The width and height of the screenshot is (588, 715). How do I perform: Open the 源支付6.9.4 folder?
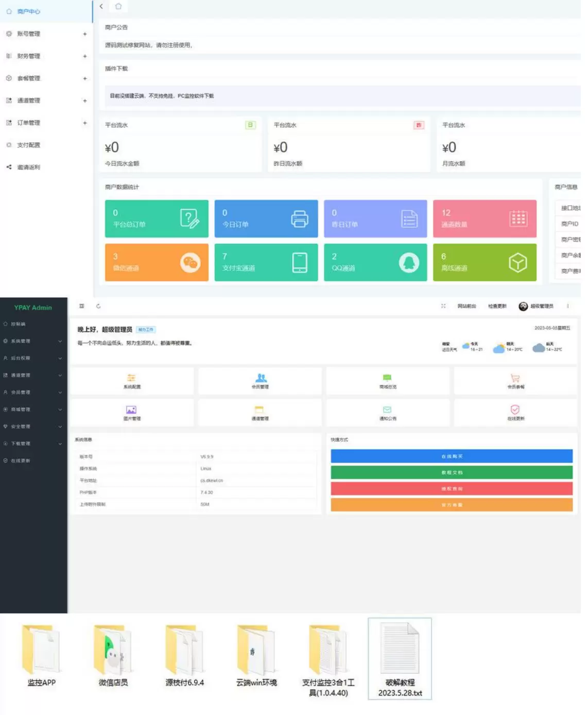[185, 655]
